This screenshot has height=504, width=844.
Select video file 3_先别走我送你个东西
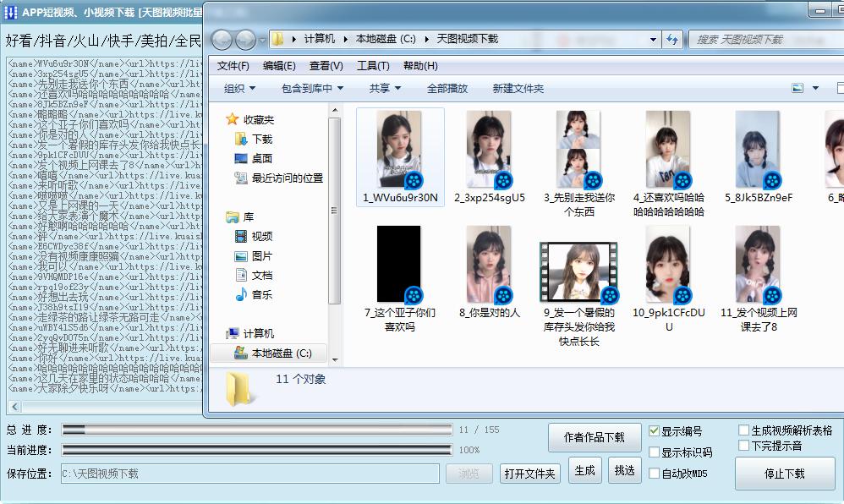(x=579, y=164)
